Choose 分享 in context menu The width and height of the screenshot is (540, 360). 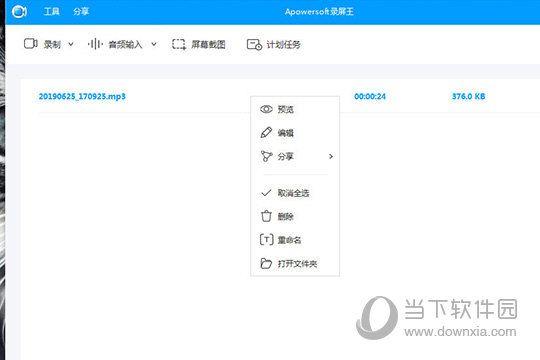[x=295, y=156]
